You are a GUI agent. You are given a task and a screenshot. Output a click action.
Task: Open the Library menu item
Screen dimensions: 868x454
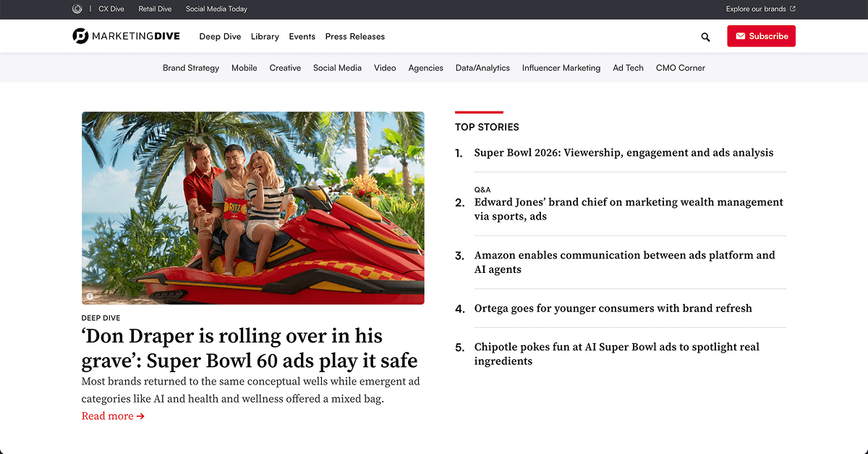265,36
